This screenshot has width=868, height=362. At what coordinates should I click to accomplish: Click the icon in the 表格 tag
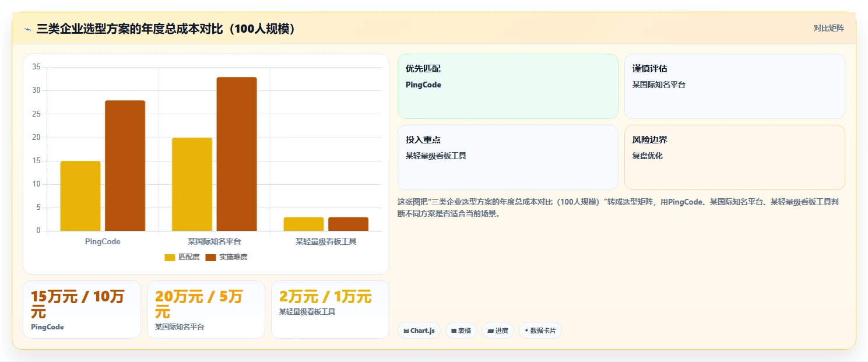pyautogui.click(x=454, y=331)
